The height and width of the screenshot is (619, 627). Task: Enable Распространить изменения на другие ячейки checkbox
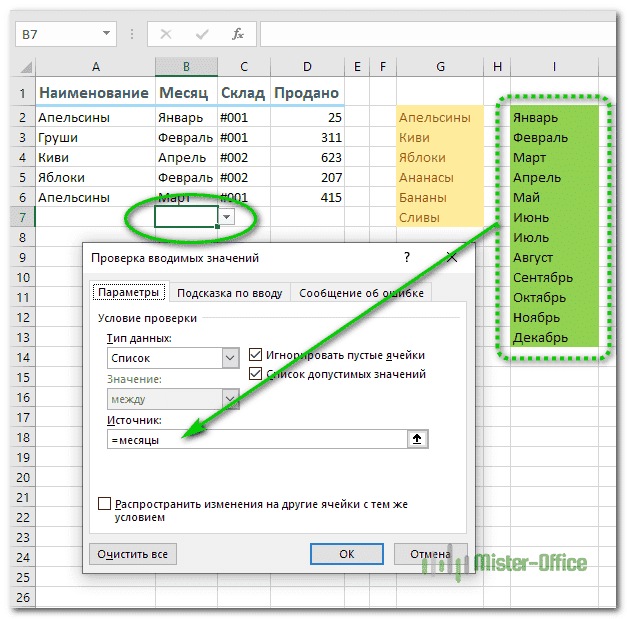coord(106,505)
